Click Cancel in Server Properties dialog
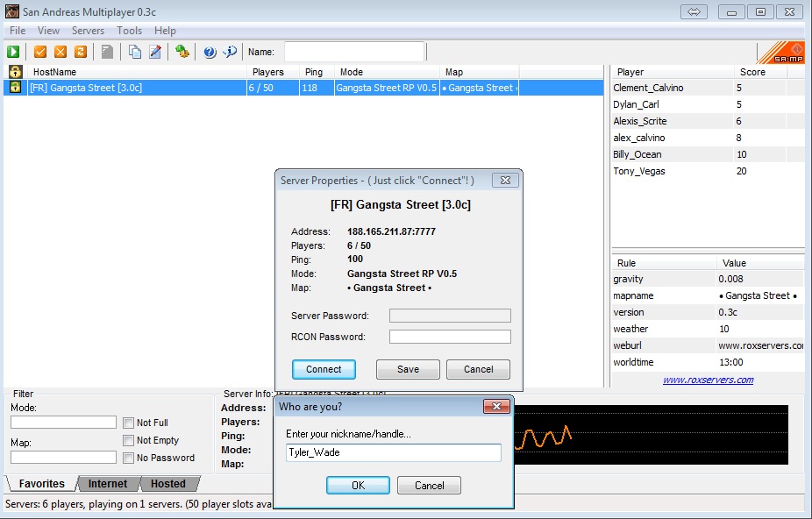812x519 pixels. point(479,369)
